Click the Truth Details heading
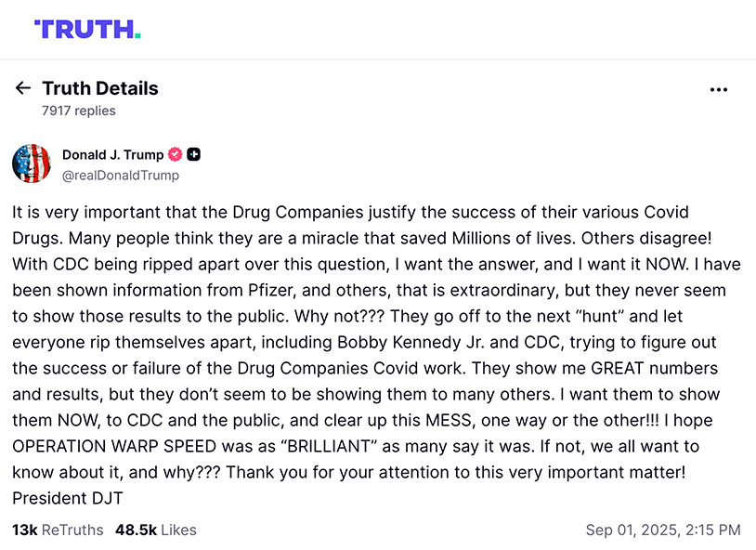Image resolution: width=756 pixels, height=550 pixels. click(x=100, y=88)
